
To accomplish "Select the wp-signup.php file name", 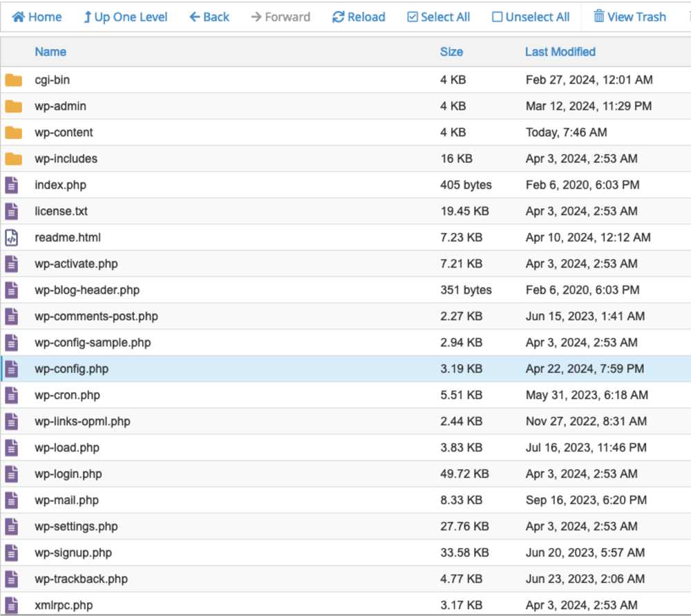I will click(74, 553).
